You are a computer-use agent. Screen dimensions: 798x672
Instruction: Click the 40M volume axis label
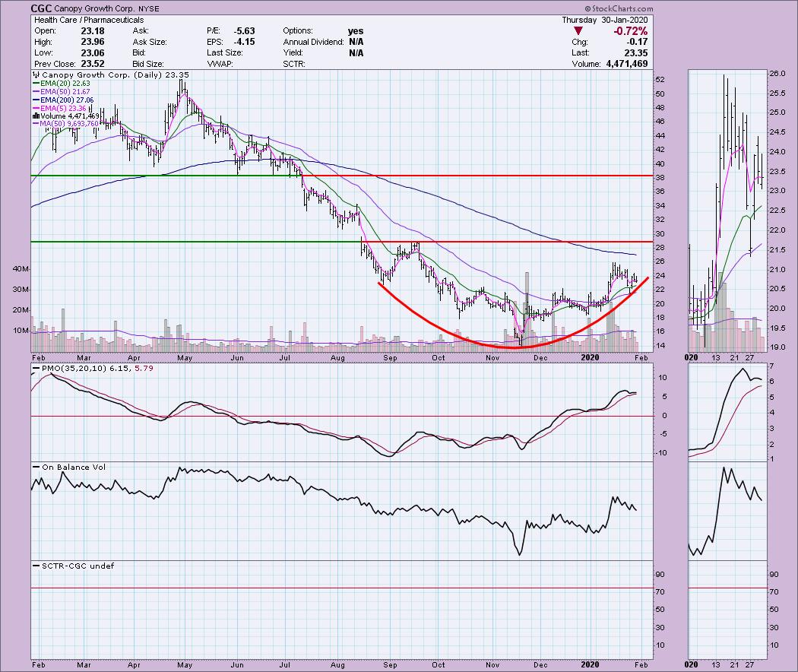pos(21,269)
